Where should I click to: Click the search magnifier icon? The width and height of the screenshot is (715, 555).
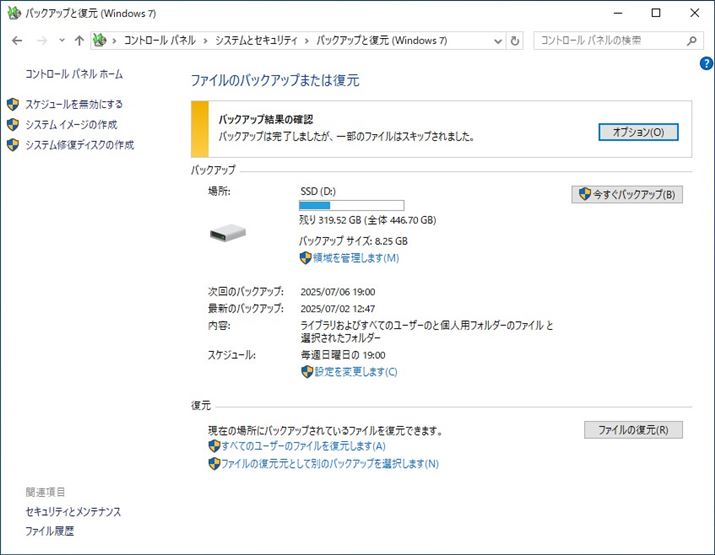(692, 41)
